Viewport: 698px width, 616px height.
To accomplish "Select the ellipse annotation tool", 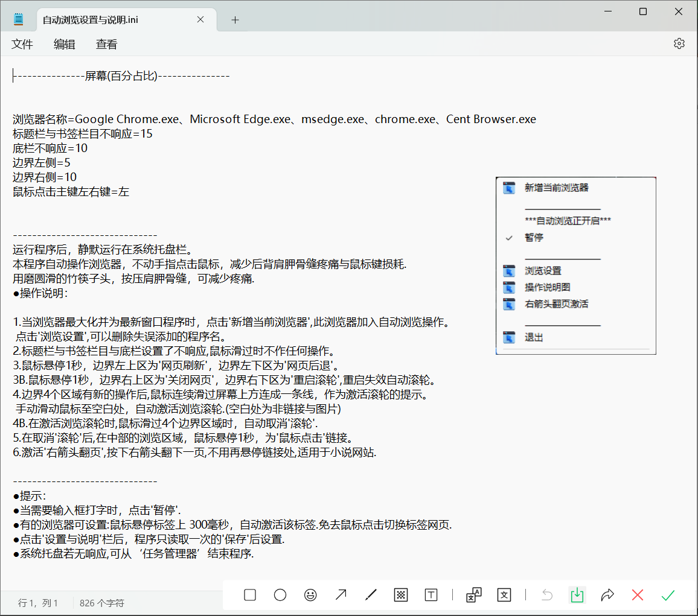I will point(280,595).
